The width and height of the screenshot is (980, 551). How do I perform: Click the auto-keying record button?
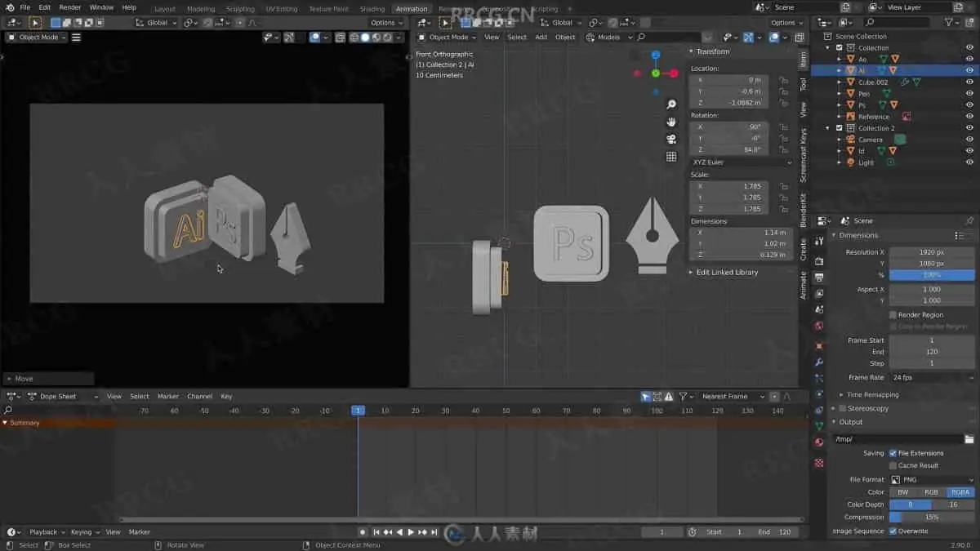point(363,532)
